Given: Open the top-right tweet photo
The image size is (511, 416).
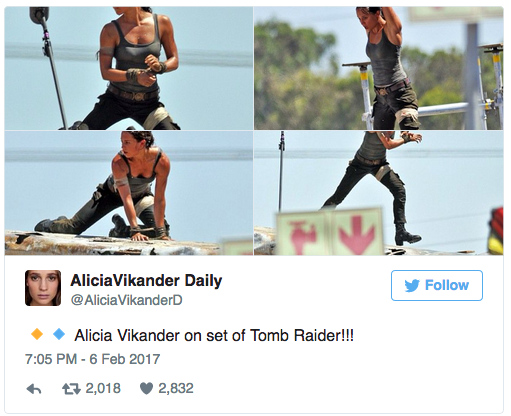Looking at the screenshot, I should 379,68.
